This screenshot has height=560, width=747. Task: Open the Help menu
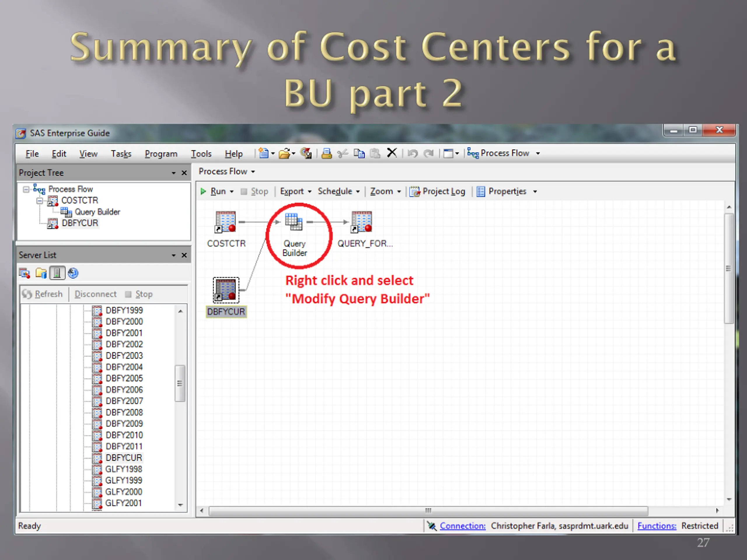[x=234, y=154]
